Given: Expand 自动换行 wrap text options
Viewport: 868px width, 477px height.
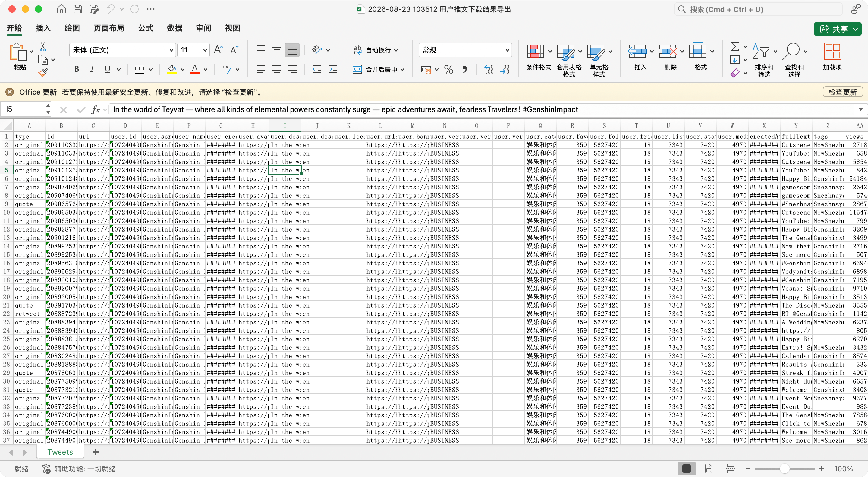Looking at the screenshot, I should (x=396, y=50).
